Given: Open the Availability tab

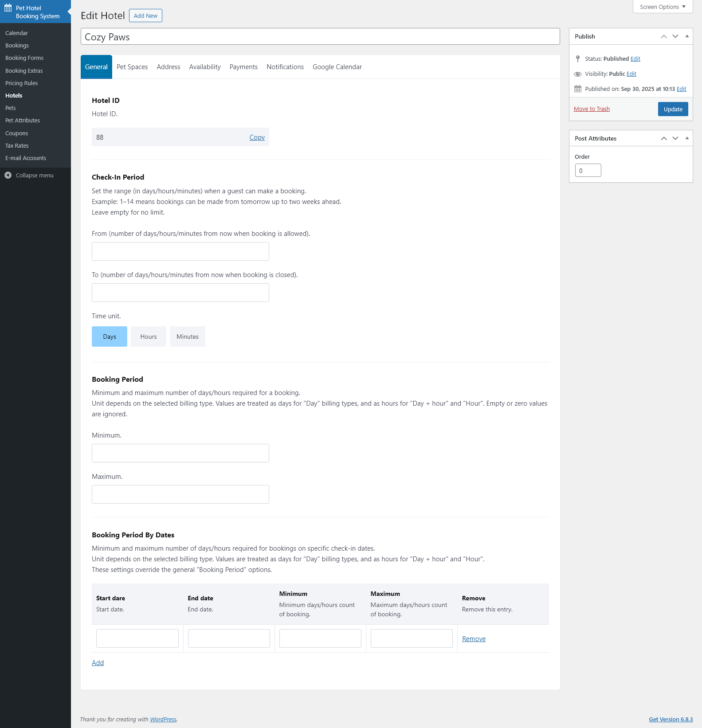Looking at the screenshot, I should click(205, 67).
